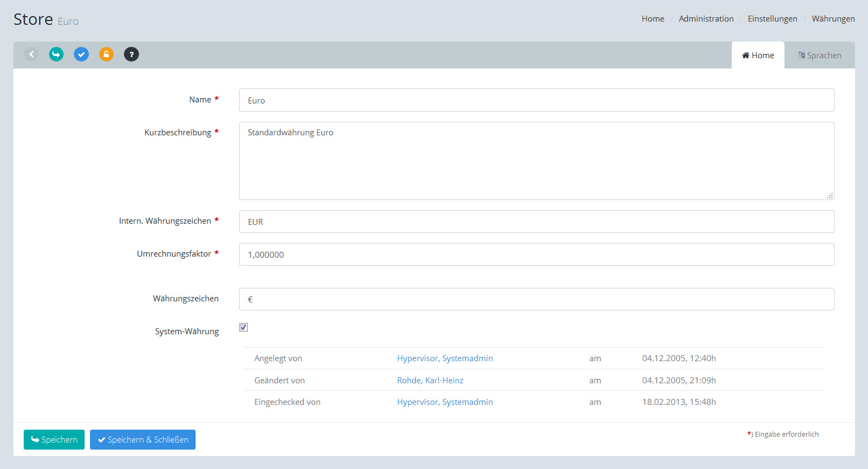This screenshot has height=469, width=868.
Task: Click the Speichern & Schließen button
Action: [x=143, y=440]
